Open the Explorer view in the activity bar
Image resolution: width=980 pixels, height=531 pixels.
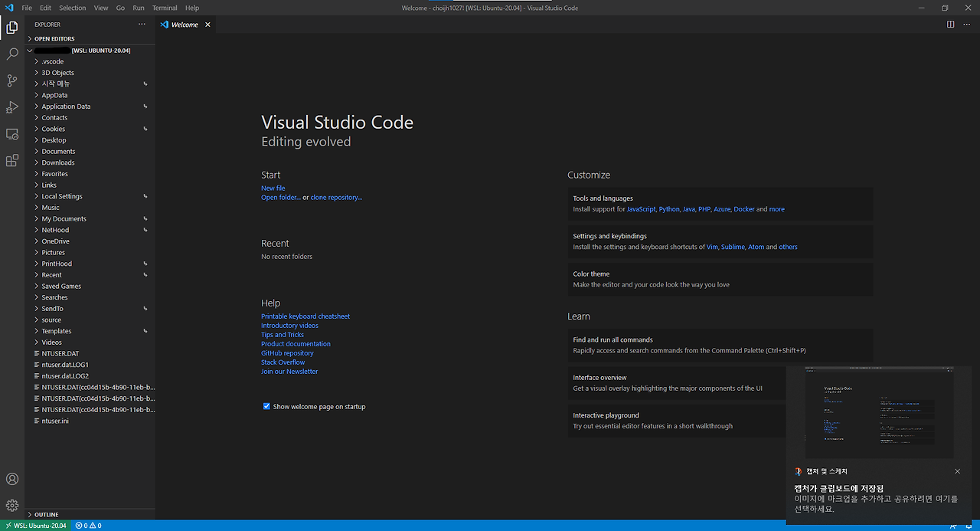[11, 28]
